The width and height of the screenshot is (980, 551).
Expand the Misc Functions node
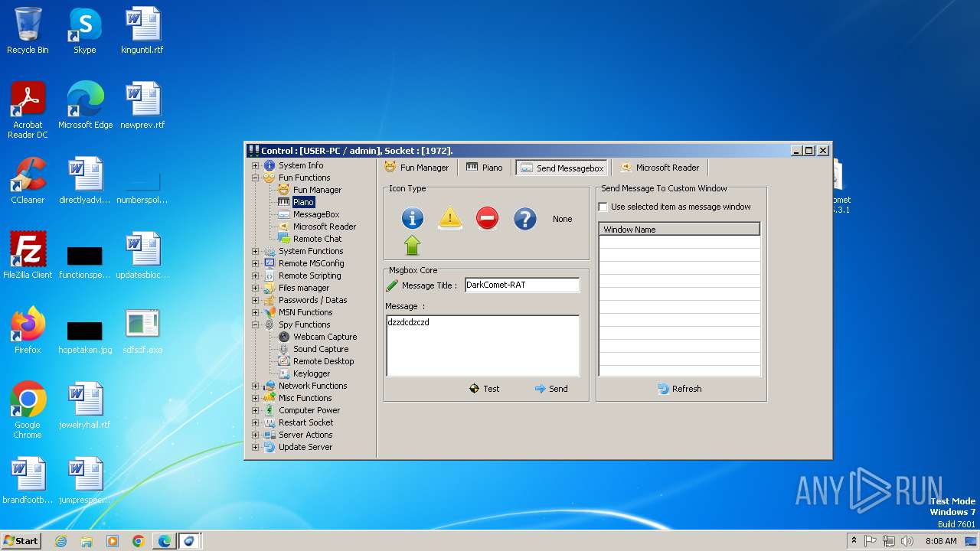(256, 398)
